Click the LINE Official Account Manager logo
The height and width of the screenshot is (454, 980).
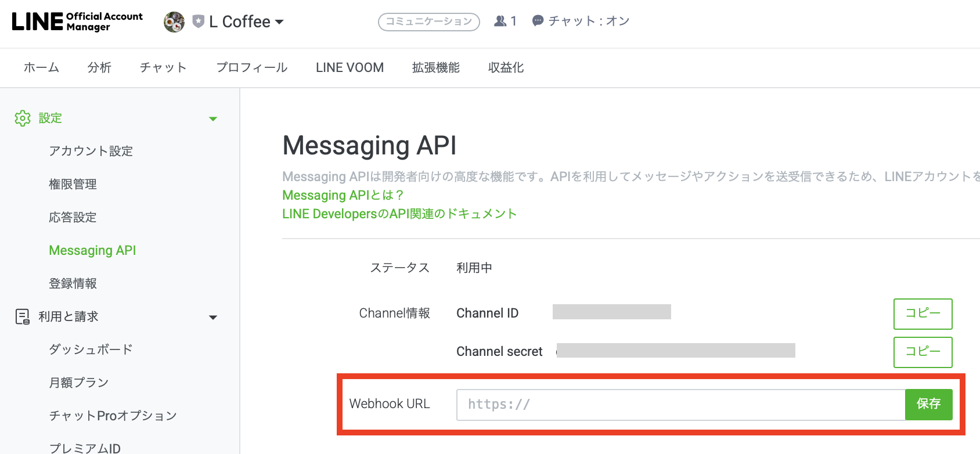coord(77,21)
